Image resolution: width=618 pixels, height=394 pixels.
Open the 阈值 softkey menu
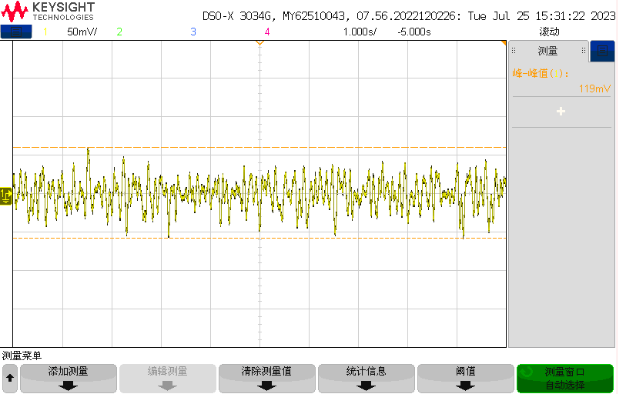click(465, 378)
